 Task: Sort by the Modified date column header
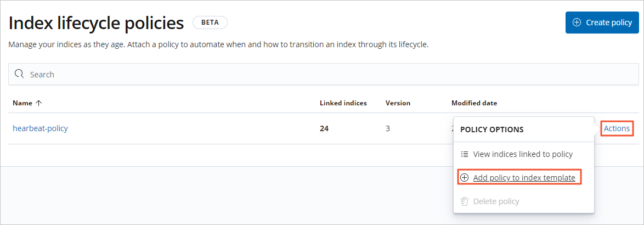click(474, 103)
